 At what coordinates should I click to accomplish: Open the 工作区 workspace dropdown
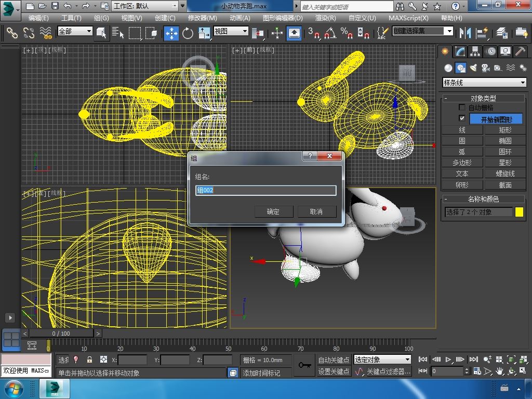145,6
